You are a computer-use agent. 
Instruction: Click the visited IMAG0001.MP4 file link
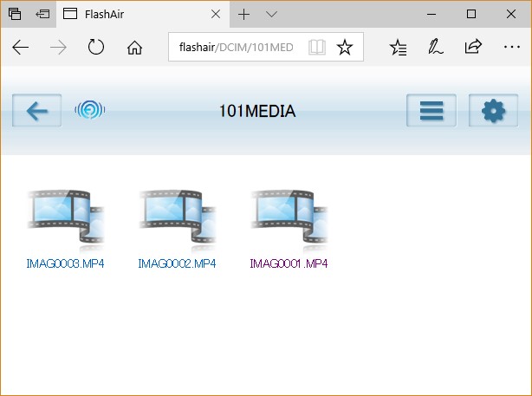[289, 263]
